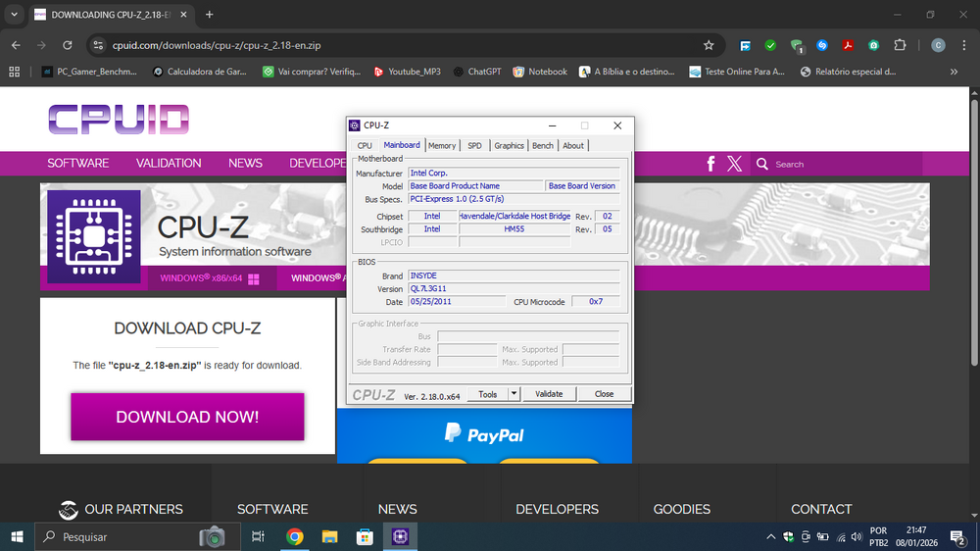980x551 pixels.
Task: Bookmark this page with the star icon
Action: point(709,45)
